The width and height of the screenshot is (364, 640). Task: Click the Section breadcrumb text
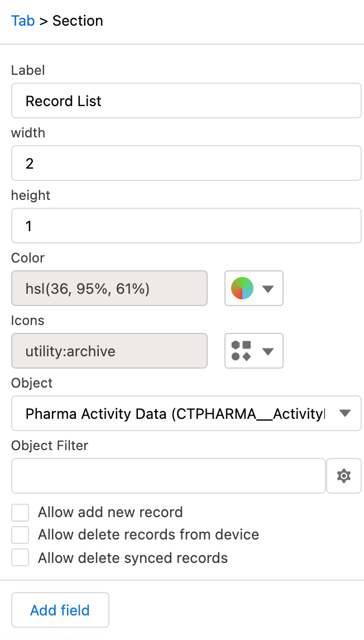[x=78, y=21]
